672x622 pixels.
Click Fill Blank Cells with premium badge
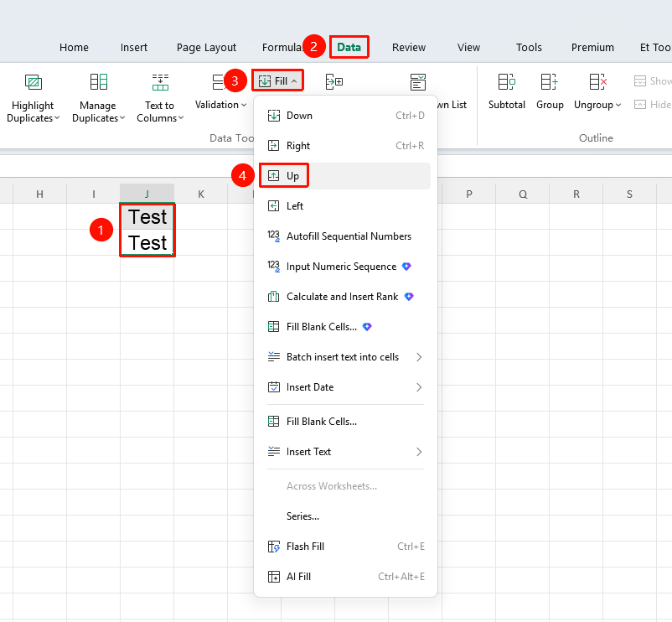pyautogui.click(x=345, y=327)
